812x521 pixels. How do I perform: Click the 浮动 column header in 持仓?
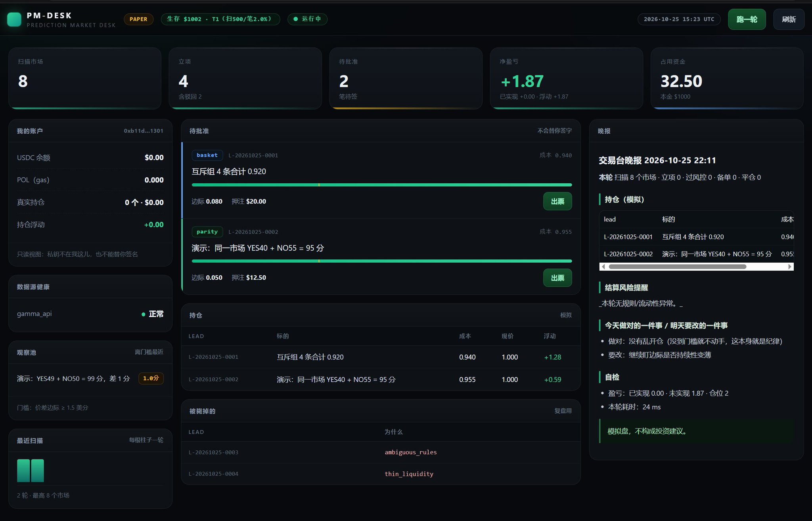(550, 336)
